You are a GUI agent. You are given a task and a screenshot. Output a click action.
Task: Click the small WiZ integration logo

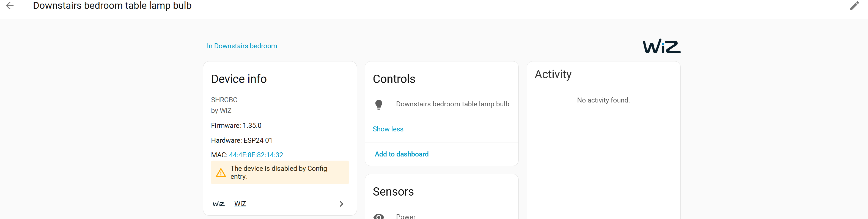point(218,204)
